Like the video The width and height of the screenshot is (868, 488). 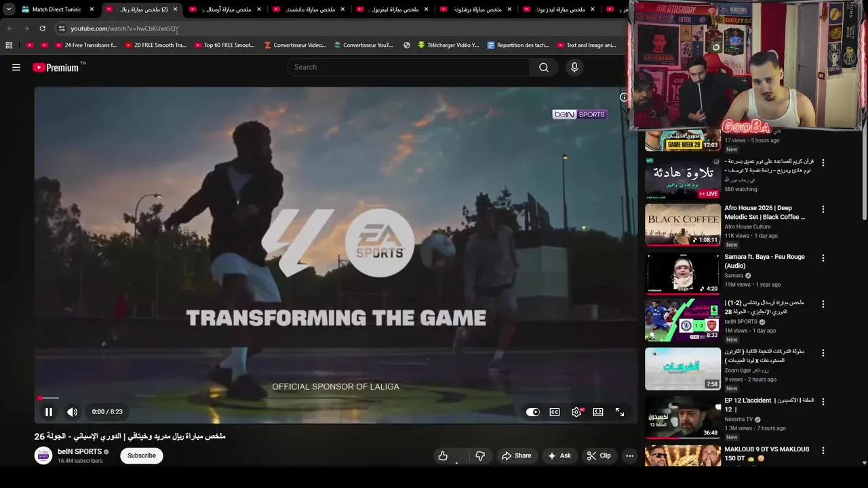pyautogui.click(x=443, y=456)
